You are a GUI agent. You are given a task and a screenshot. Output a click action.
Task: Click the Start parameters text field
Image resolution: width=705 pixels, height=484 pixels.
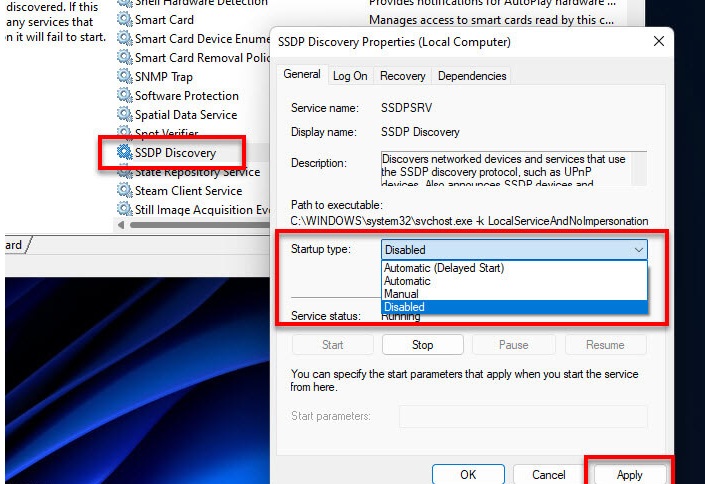tap(522, 417)
